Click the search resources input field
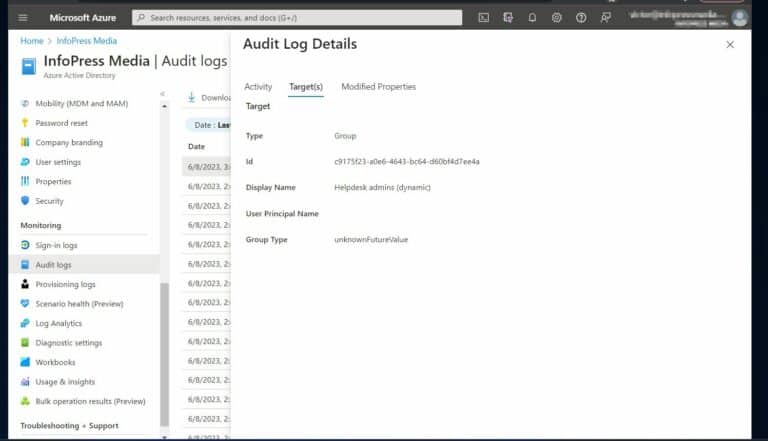Image resolution: width=768 pixels, height=441 pixels. point(297,18)
